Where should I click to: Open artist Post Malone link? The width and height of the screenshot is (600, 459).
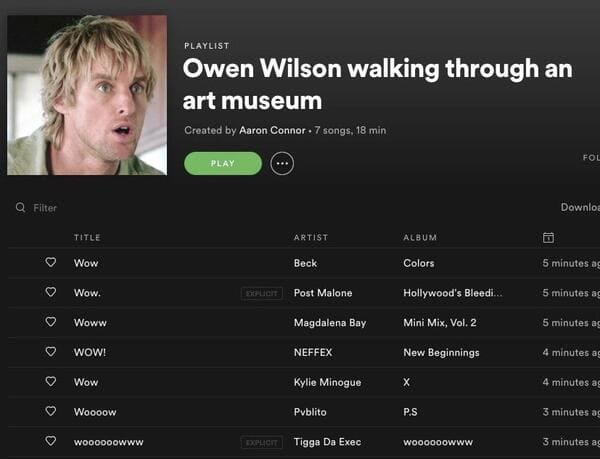coord(323,293)
